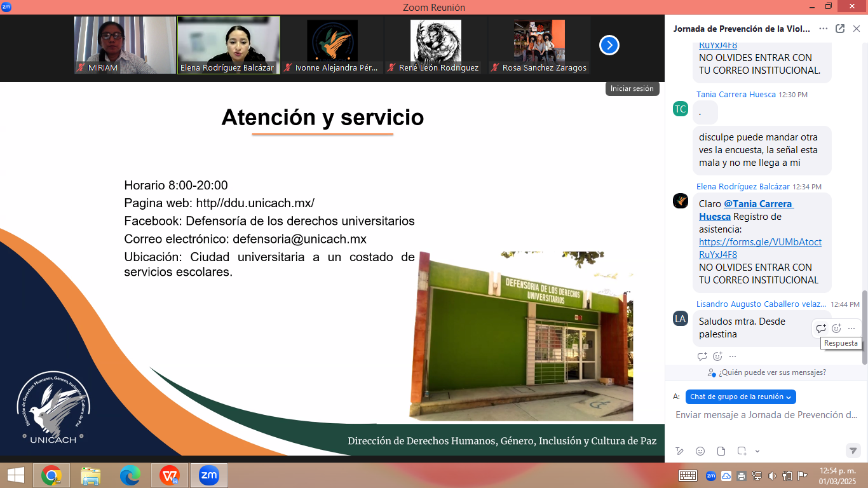Pop out the chat panel into window
868x488 pixels.
pyautogui.click(x=840, y=29)
